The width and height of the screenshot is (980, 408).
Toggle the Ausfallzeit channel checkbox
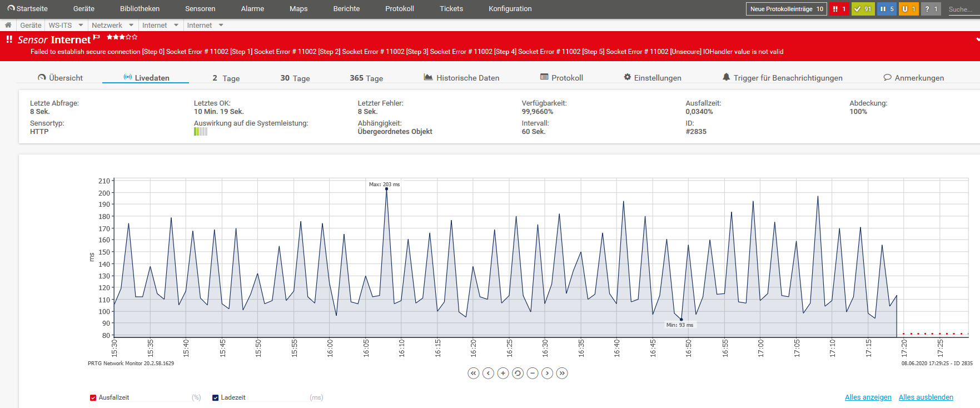[93, 397]
